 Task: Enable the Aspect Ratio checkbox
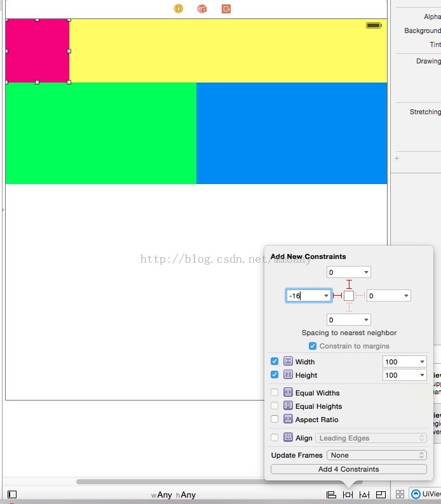(275, 420)
